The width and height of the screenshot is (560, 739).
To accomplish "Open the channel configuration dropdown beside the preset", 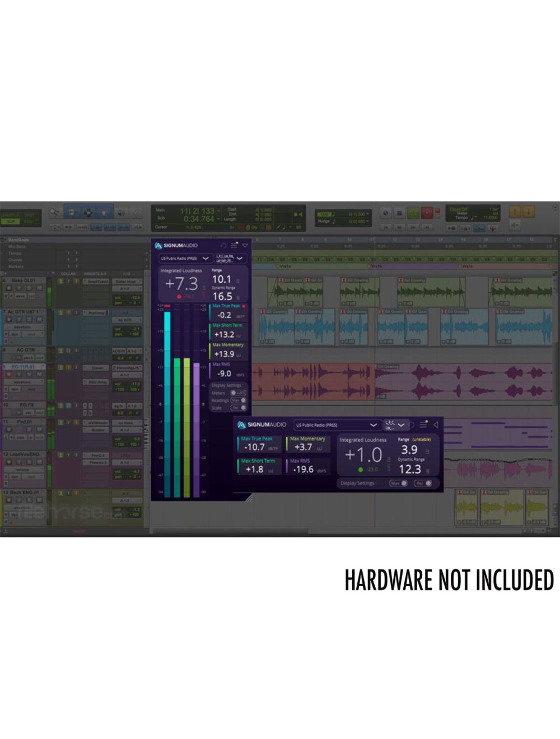I will click(230, 258).
